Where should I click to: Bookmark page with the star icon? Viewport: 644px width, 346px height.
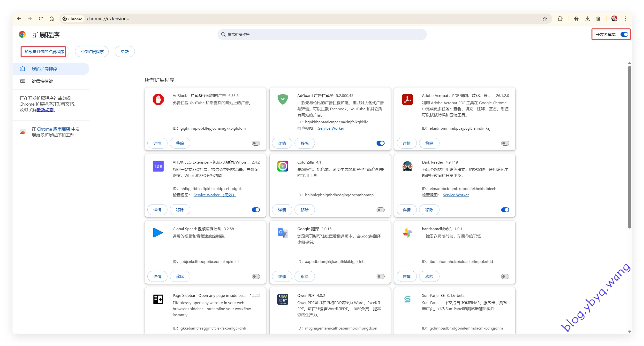545,19
